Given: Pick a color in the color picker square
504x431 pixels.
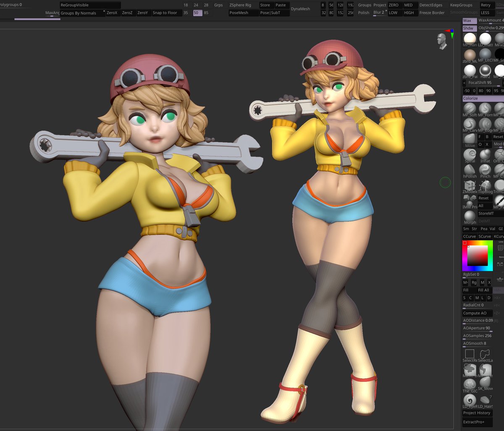Looking at the screenshot, I should click(x=477, y=256).
